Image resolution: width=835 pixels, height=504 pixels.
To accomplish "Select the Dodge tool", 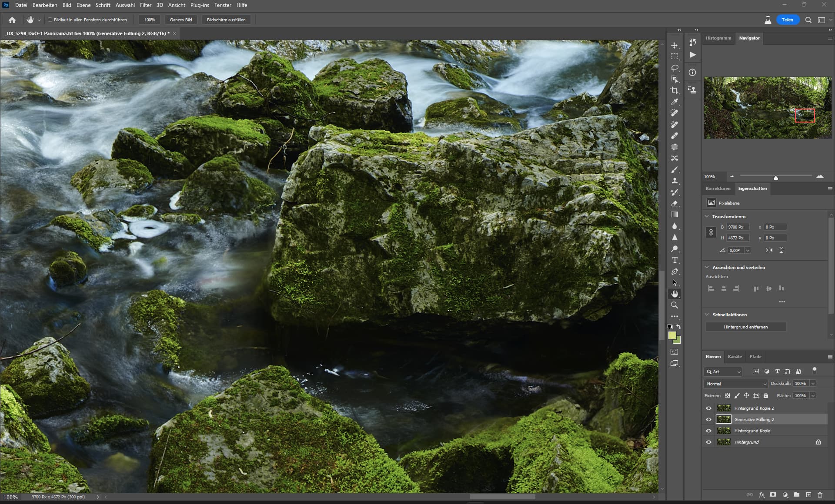I will pyautogui.click(x=675, y=249).
